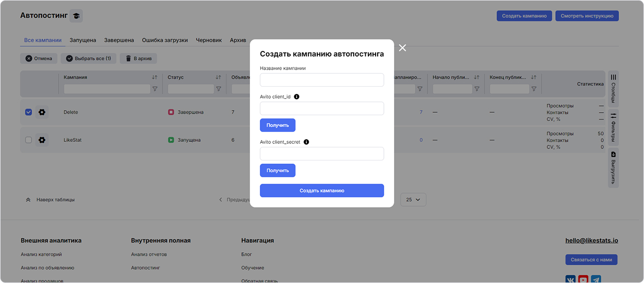The image size is (644, 283).
Task: Open the Telegram social link
Action: coord(596,279)
